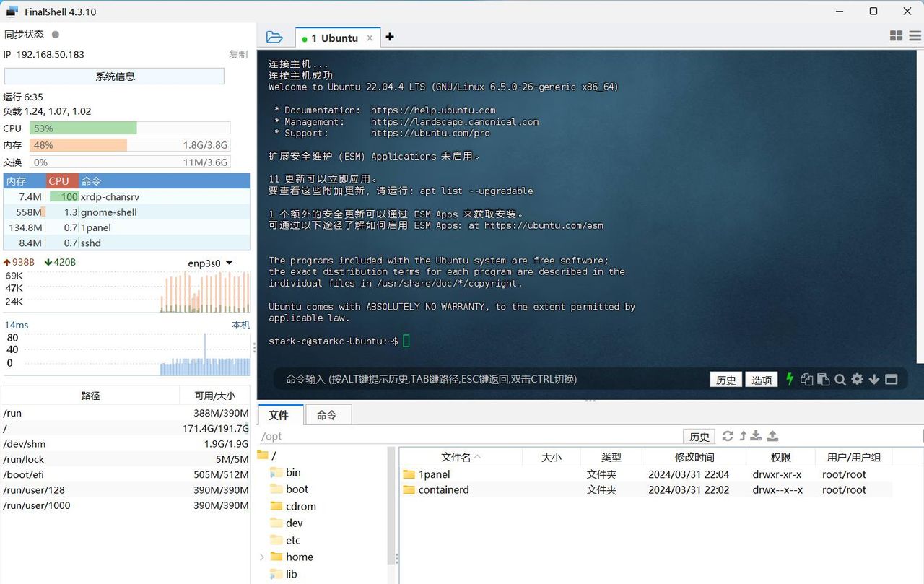924x584 pixels.
Task: Click the 复制 link next to IP
Action: [238, 54]
